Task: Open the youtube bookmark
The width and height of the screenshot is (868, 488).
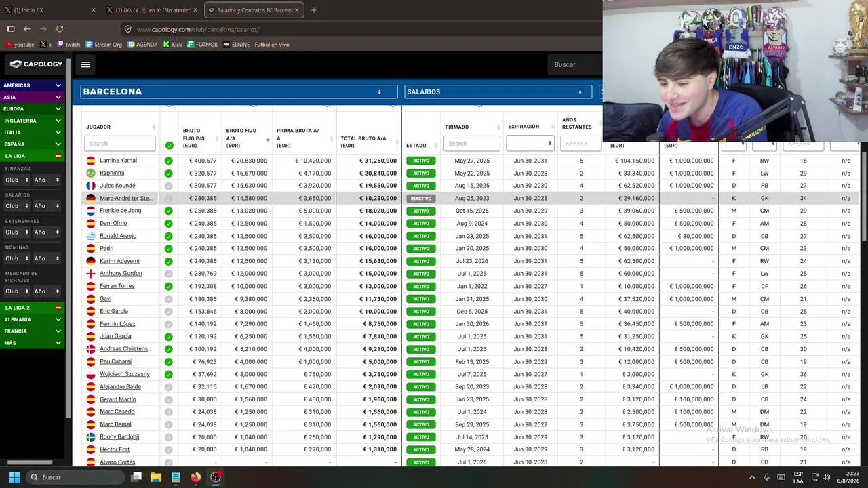Action: click(x=20, y=45)
